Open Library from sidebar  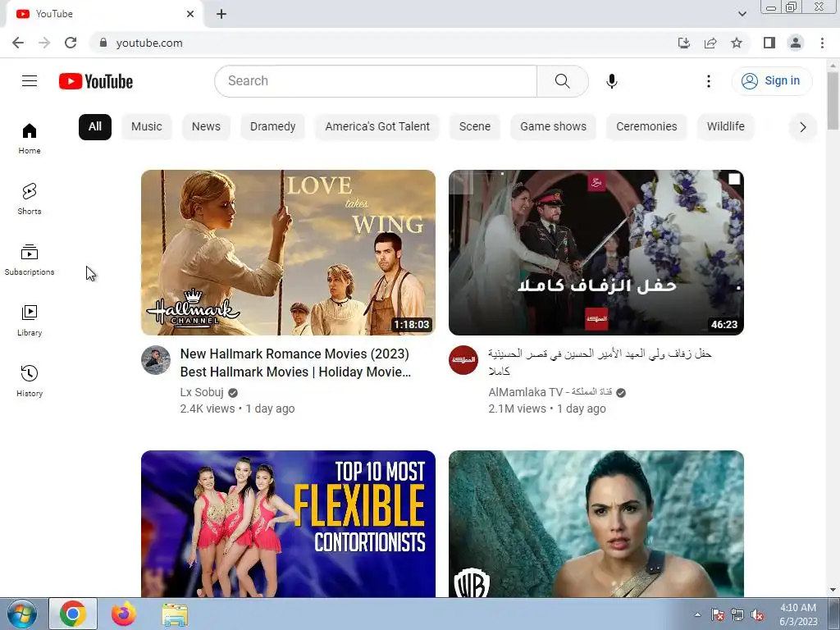tap(30, 320)
